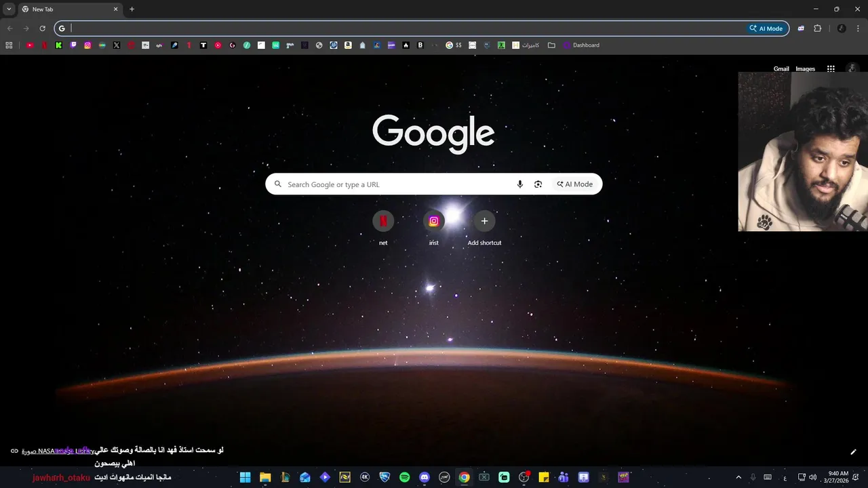The width and height of the screenshot is (868, 488).
Task: Open Discord from the taskbar
Action: point(425,477)
